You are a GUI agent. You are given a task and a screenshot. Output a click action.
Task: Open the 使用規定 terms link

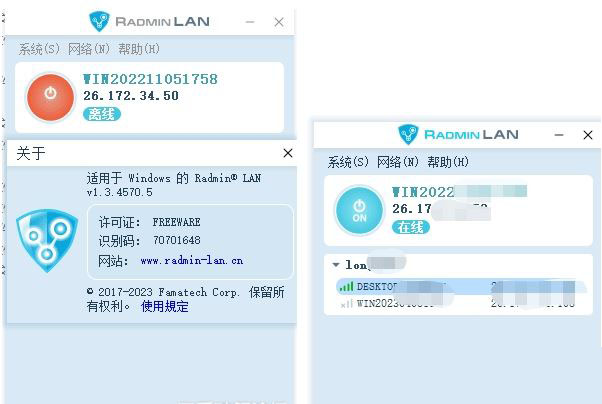click(x=165, y=306)
